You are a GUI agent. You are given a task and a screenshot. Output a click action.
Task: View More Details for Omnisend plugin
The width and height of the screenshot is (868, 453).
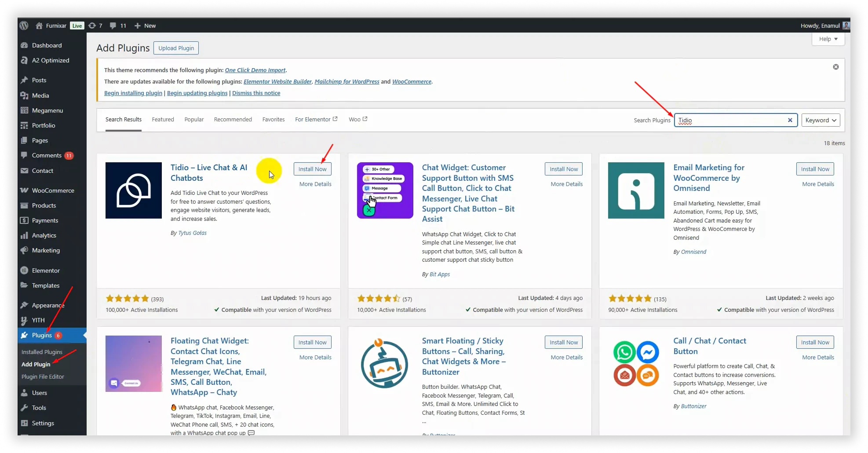pyautogui.click(x=818, y=184)
